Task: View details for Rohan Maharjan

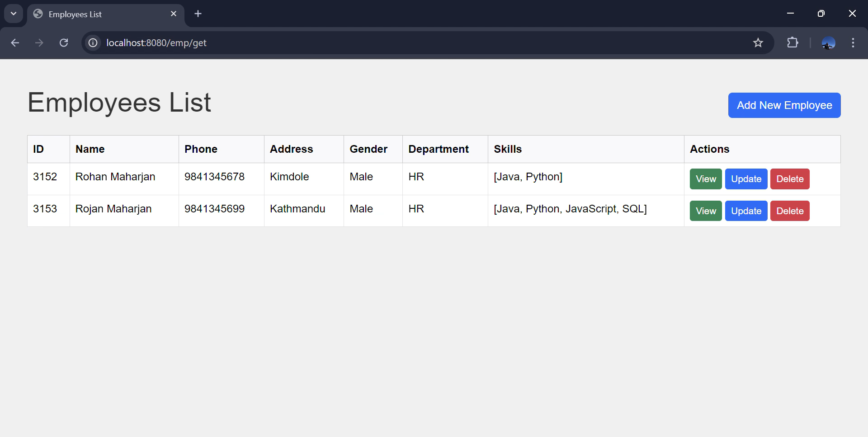Action: click(705, 179)
